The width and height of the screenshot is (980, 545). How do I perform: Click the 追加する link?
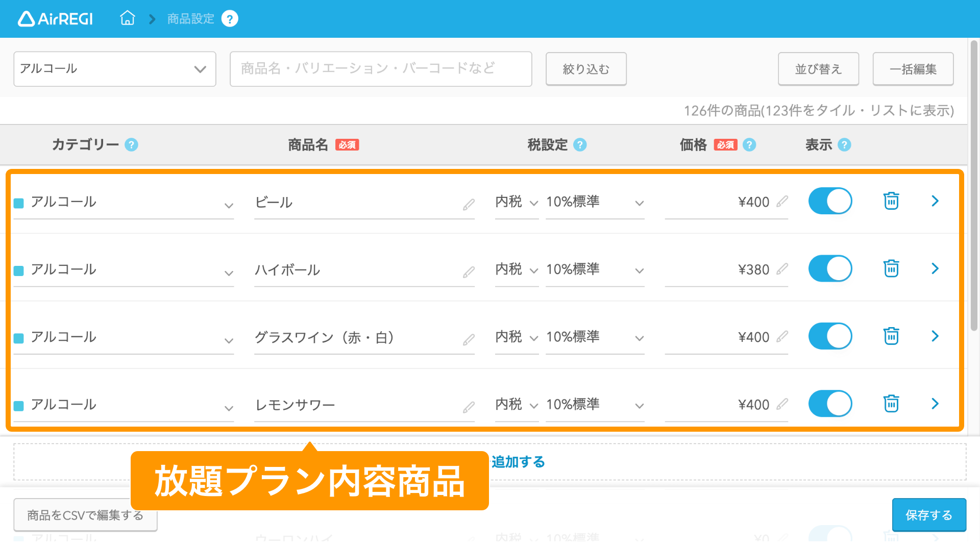pyautogui.click(x=518, y=462)
